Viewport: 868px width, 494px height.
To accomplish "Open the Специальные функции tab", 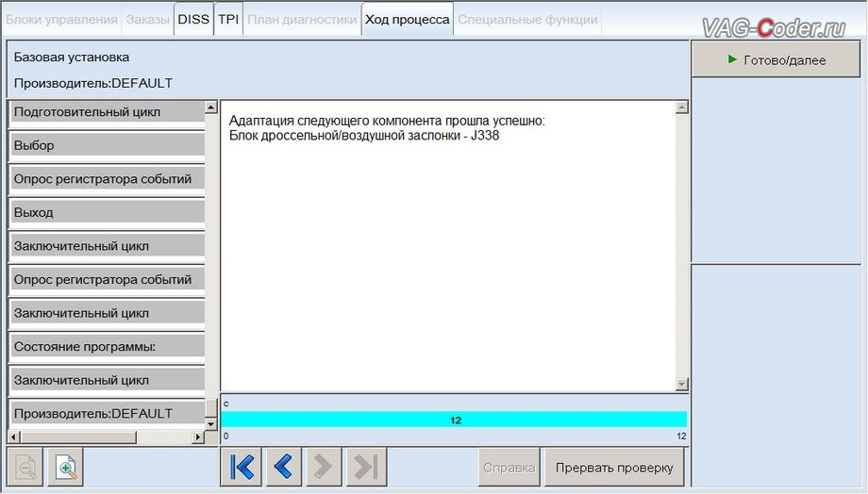I will (x=527, y=20).
